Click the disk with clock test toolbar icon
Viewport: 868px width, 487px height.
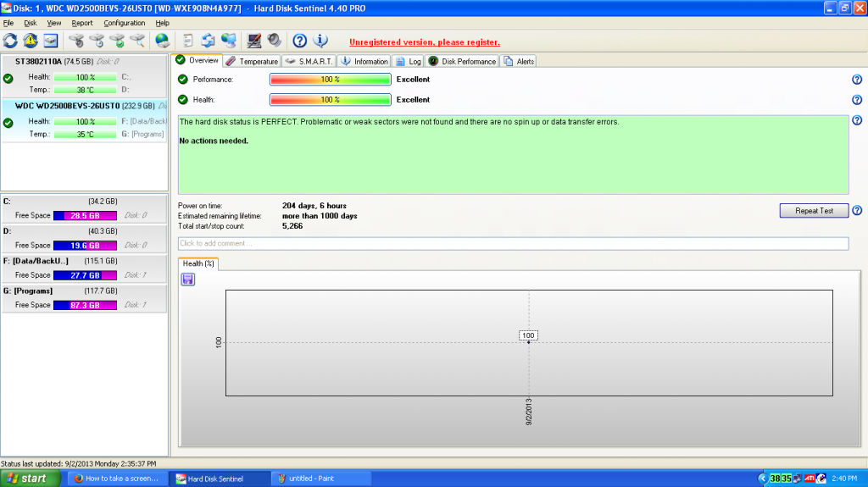point(97,41)
